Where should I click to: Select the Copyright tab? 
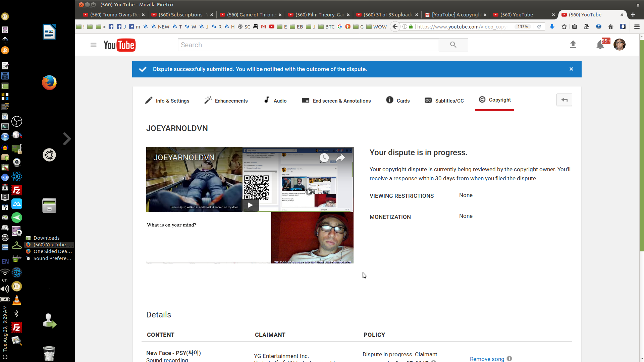coord(495,100)
